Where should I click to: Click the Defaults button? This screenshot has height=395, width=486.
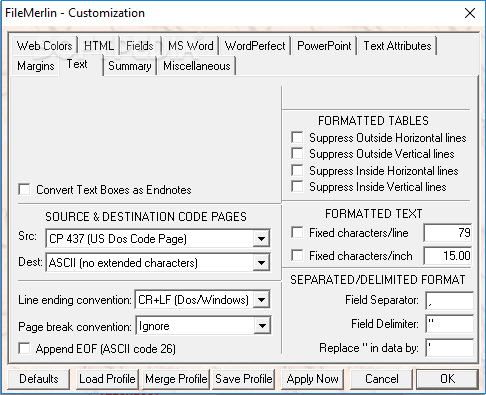point(39,379)
